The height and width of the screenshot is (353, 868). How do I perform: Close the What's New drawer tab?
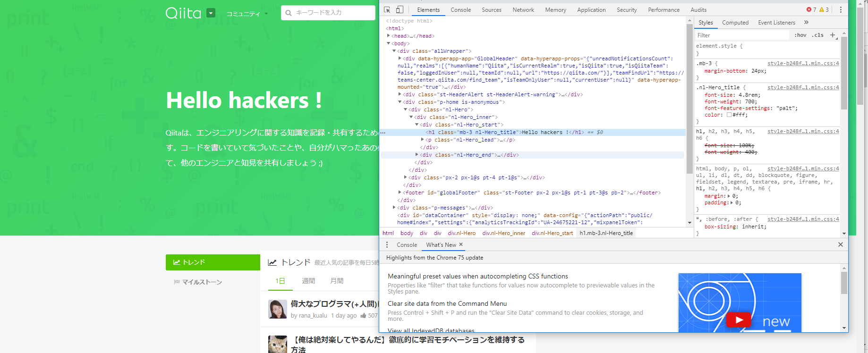[461, 244]
